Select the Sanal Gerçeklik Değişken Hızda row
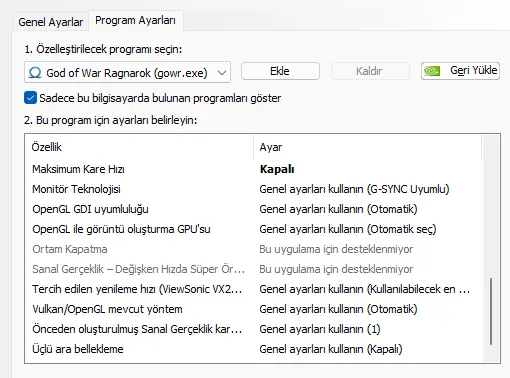The width and height of the screenshot is (510, 378). pos(253,269)
